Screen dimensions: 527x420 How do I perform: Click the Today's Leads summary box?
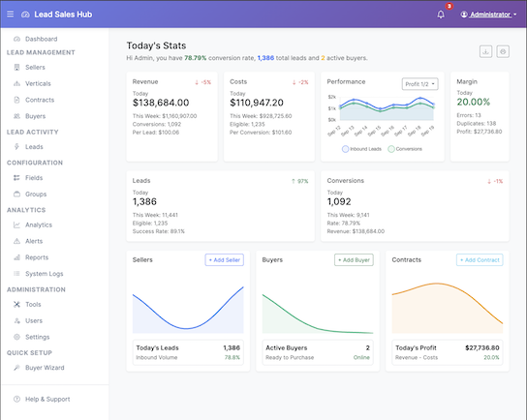pyautogui.click(x=188, y=352)
